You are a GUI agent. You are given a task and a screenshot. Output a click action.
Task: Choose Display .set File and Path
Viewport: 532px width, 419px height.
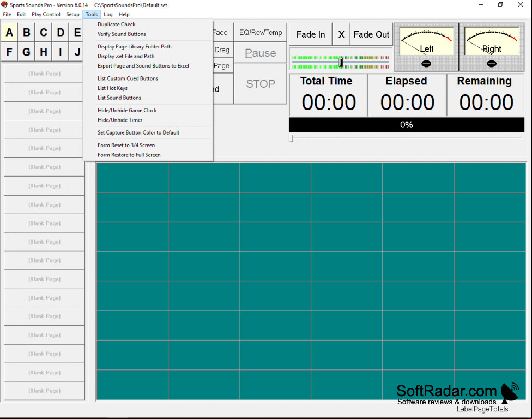(148, 56)
